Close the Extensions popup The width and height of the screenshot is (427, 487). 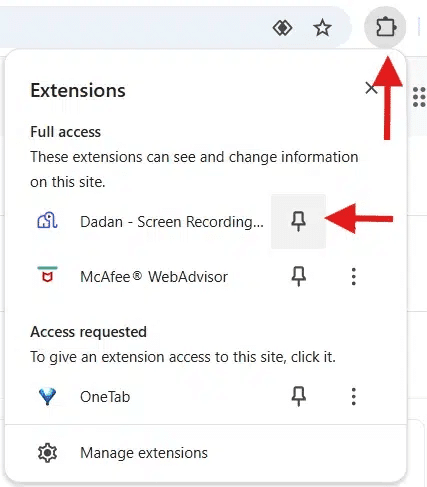(371, 88)
